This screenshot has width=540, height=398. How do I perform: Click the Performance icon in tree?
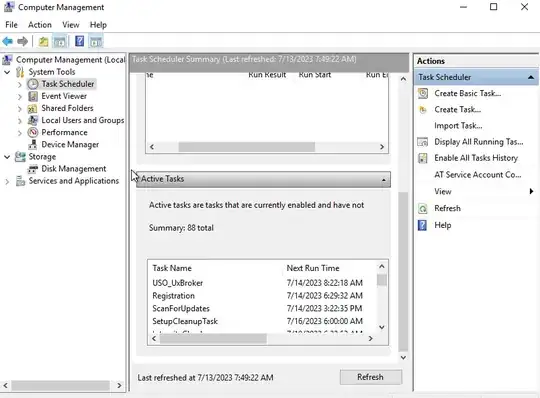click(33, 133)
